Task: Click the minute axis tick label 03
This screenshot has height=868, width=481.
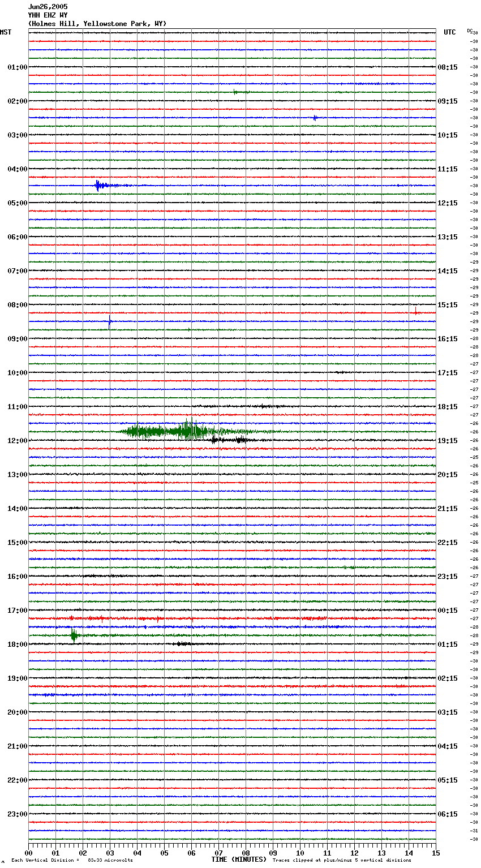Action: [x=110, y=853]
